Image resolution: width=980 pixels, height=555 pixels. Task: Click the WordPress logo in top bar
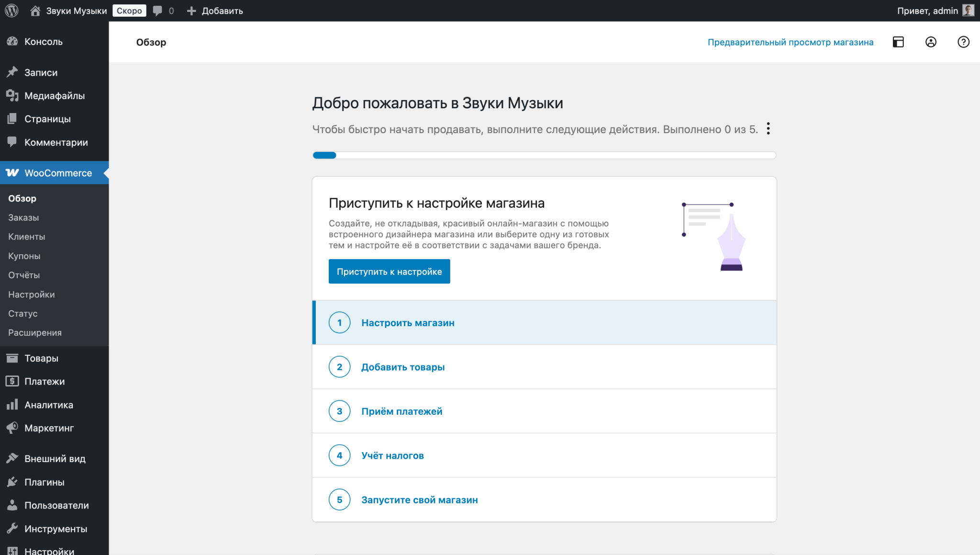11,10
